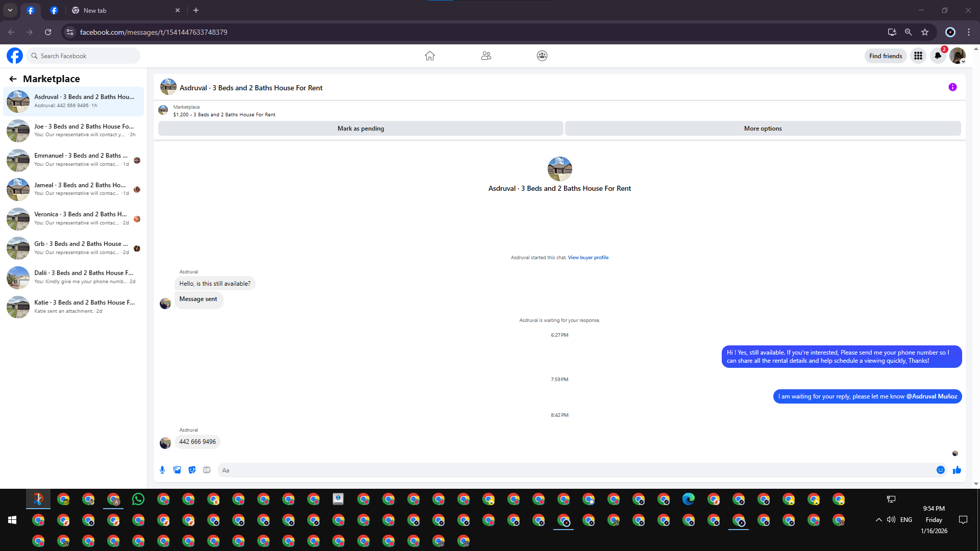Open More options for listing
The height and width of the screenshot is (551, 980).
tap(763, 129)
